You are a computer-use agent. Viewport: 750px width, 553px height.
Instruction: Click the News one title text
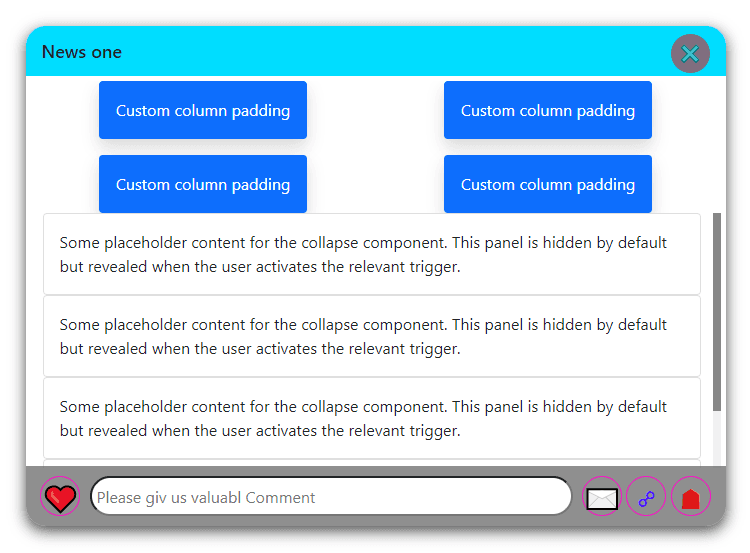tap(82, 52)
